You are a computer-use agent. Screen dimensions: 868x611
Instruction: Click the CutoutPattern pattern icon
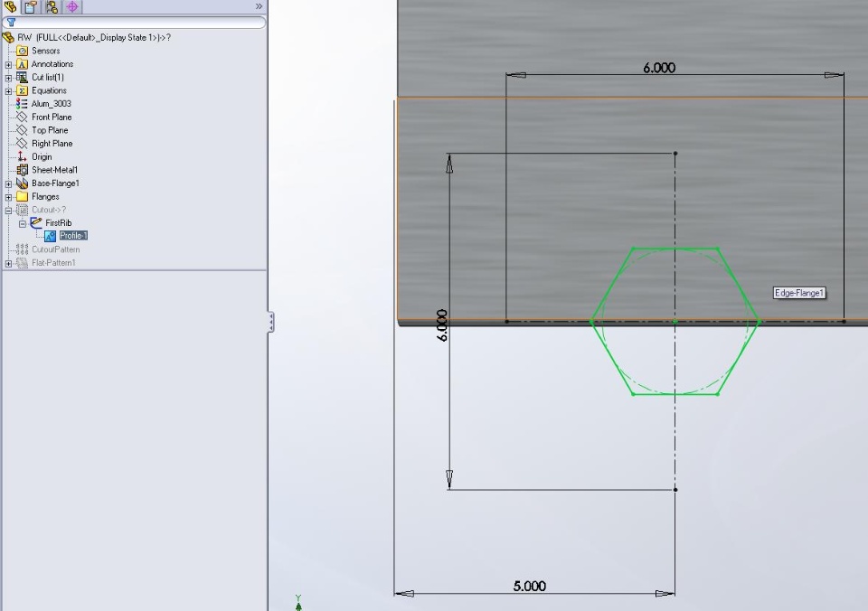tap(22, 249)
